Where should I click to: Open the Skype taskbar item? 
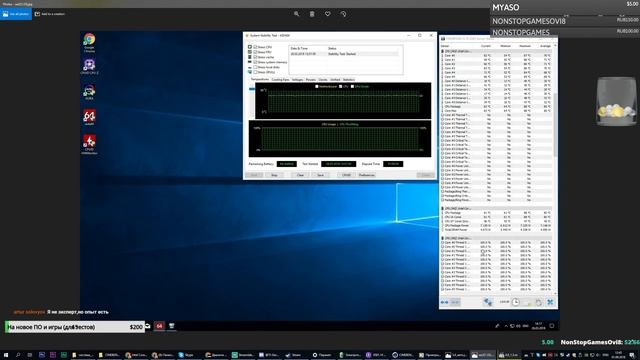click(189, 355)
